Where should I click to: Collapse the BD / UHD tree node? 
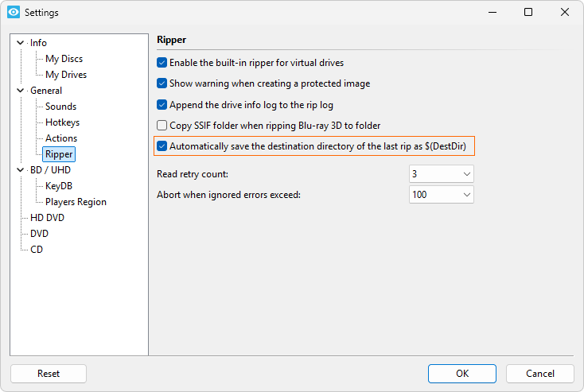(x=21, y=170)
